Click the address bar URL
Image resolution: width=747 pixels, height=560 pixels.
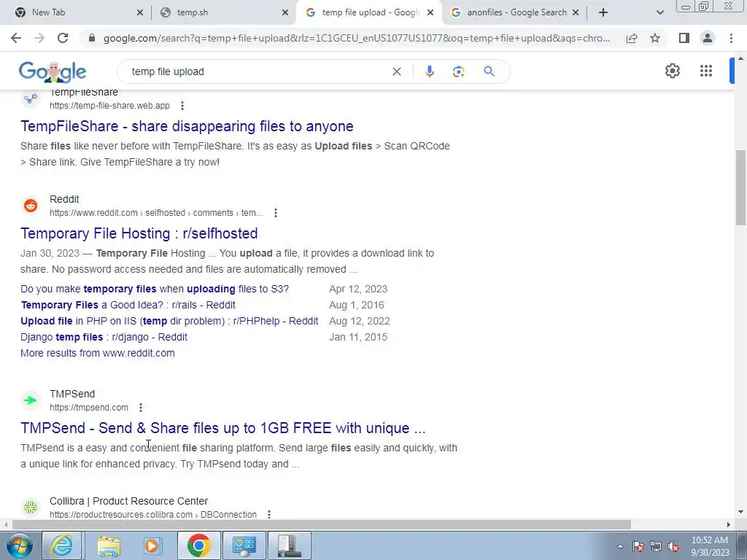(x=356, y=38)
